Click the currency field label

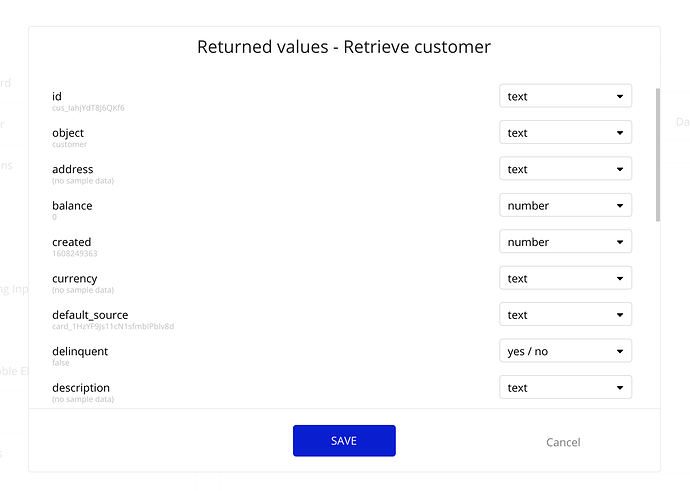coord(75,278)
